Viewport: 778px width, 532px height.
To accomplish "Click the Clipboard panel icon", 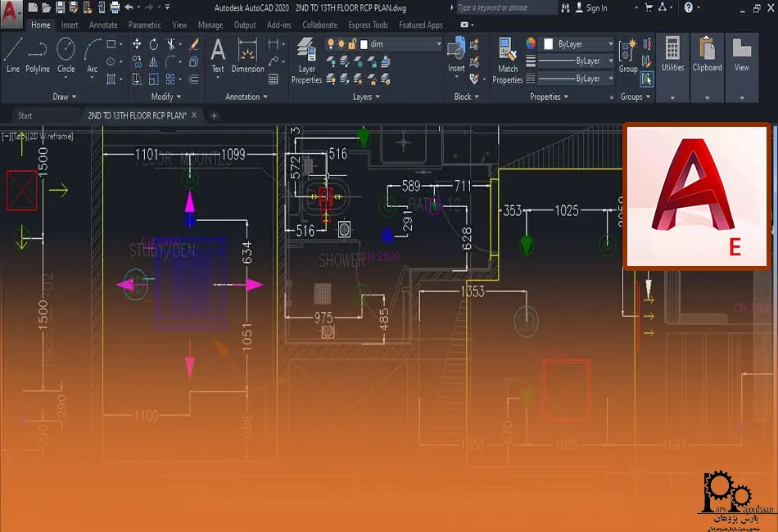I will 707,59.
